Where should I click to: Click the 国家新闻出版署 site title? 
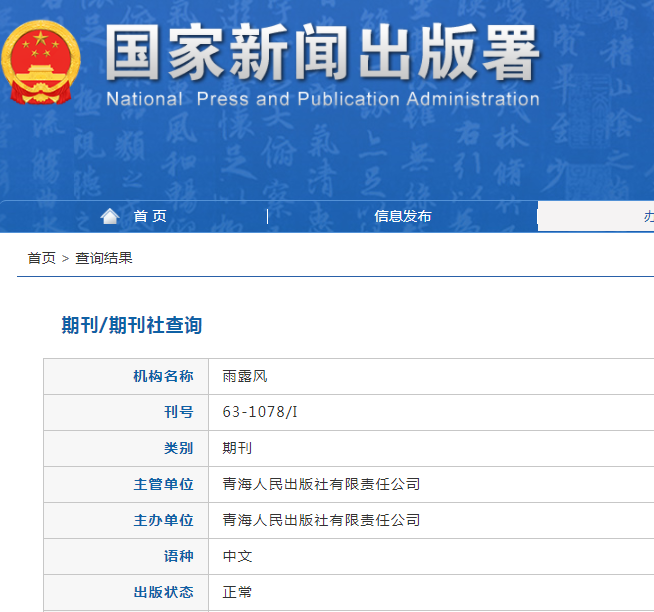[322, 52]
